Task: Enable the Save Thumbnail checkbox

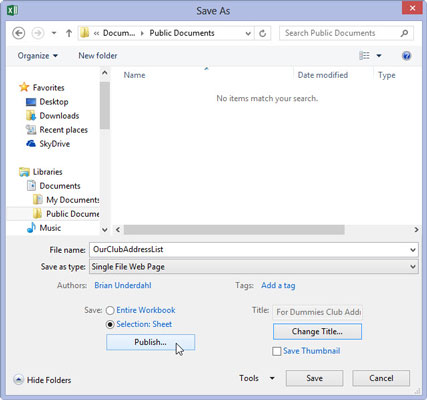Action: click(x=277, y=351)
